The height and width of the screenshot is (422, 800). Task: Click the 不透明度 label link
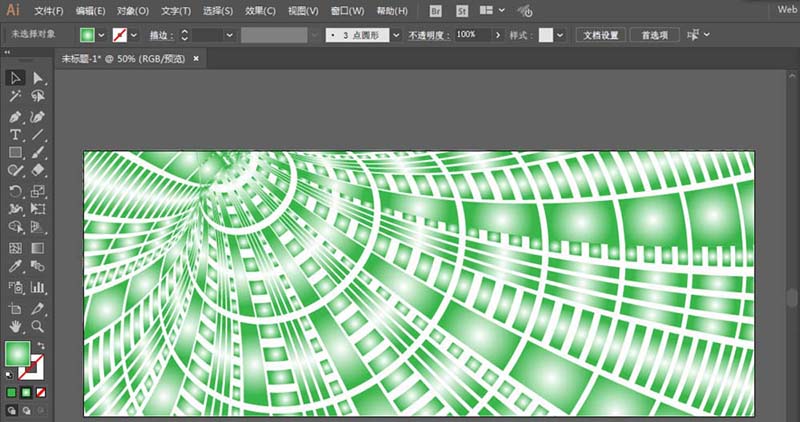429,35
